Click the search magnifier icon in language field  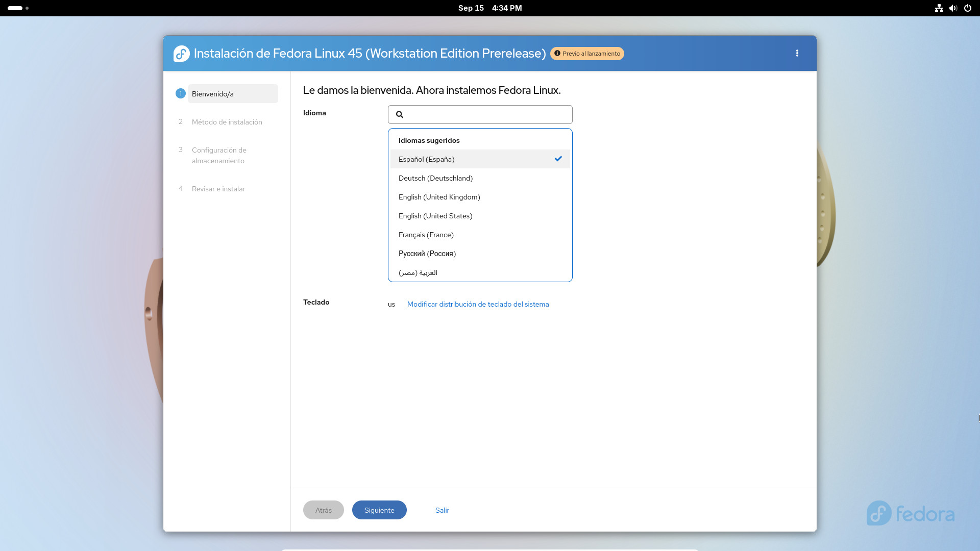pyautogui.click(x=400, y=114)
